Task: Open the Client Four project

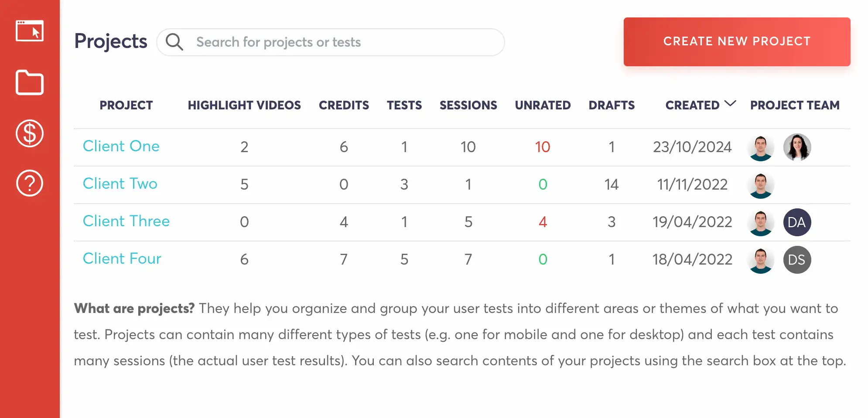Action: (122, 259)
